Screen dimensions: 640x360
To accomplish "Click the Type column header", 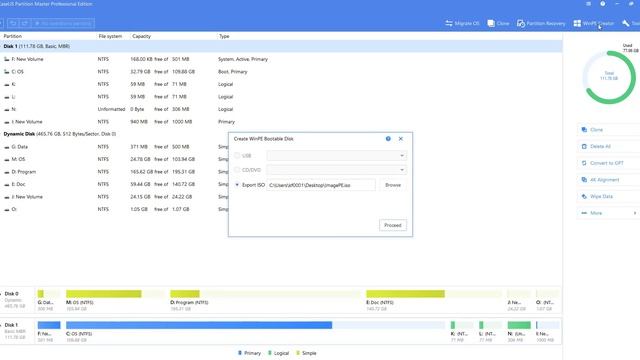I will pyautogui.click(x=224, y=36).
